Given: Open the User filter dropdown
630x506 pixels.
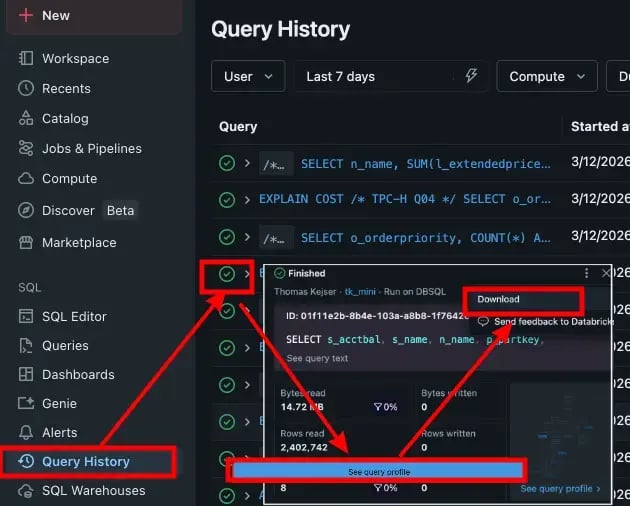Looking at the screenshot, I should coord(248,76).
